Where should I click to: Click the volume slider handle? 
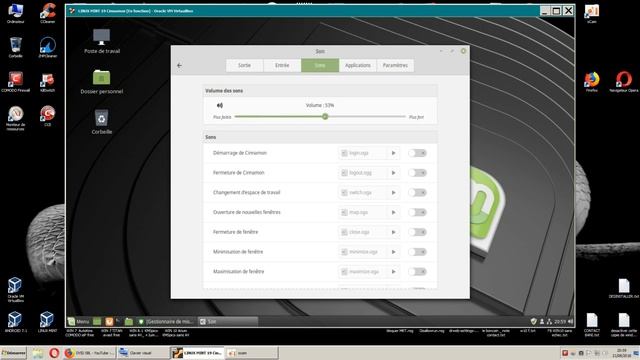click(x=325, y=117)
